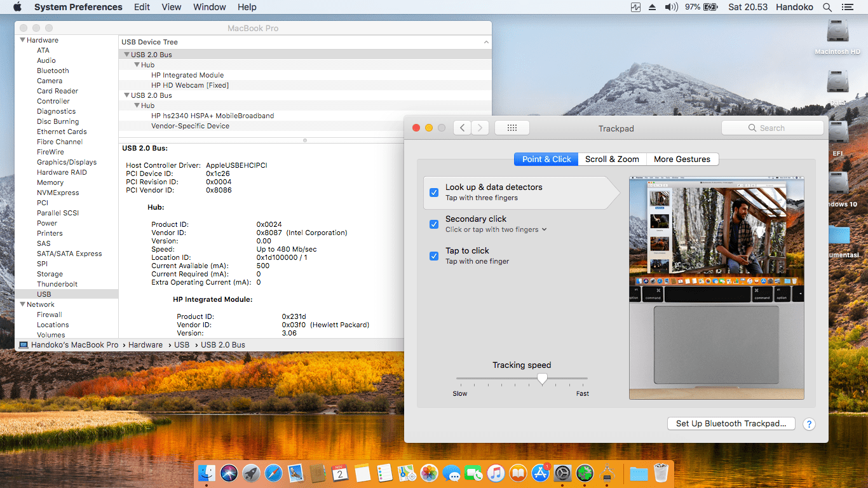Click Set Up Bluetooth Trackpad button
This screenshot has width=868, height=488.
tap(731, 423)
